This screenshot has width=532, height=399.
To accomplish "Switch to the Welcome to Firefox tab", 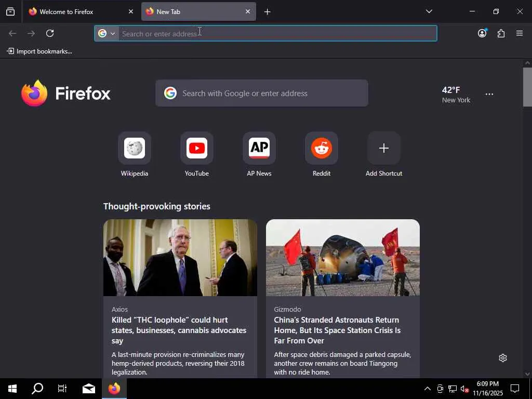I will [x=81, y=12].
